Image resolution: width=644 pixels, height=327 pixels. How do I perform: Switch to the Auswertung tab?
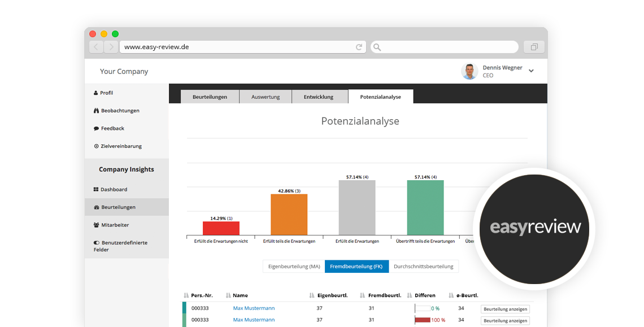(x=266, y=97)
